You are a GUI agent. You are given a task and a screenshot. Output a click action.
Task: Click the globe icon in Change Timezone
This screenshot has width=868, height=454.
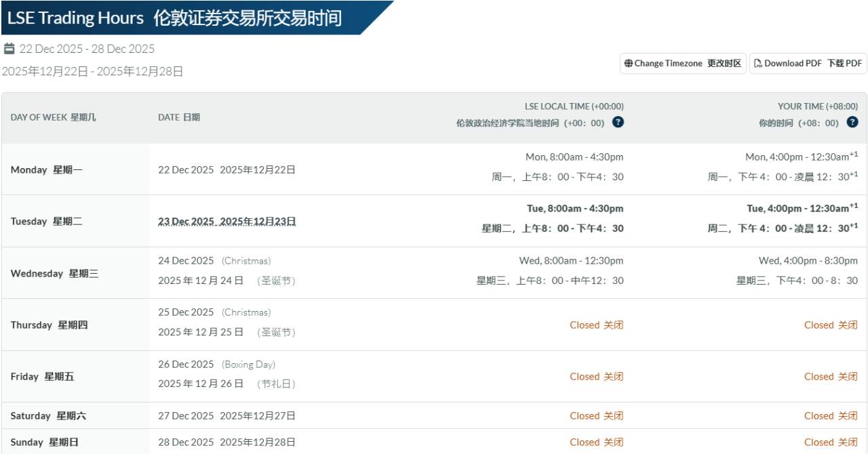(629, 64)
